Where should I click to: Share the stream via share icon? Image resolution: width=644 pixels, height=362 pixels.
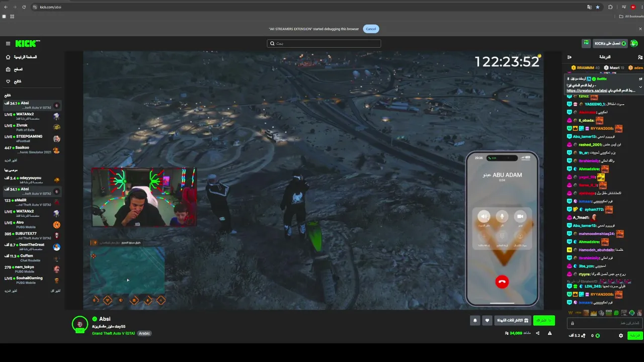537,333
